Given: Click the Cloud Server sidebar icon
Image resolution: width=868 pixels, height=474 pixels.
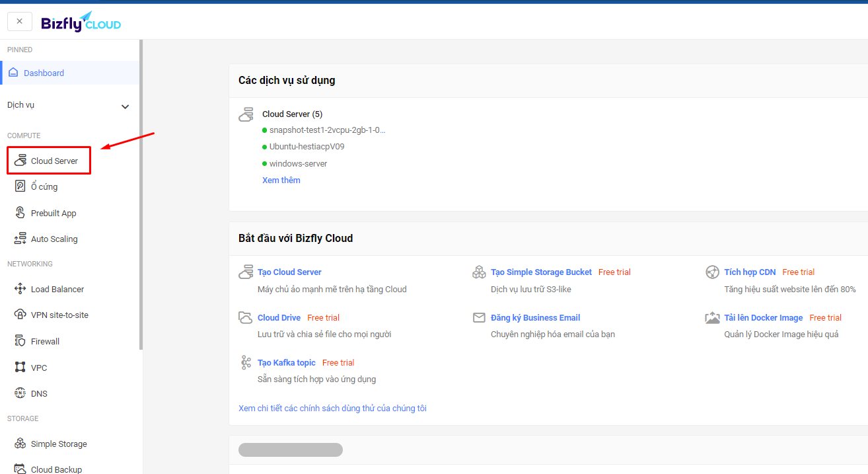Looking at the screenshot, I should coord(20,161).
